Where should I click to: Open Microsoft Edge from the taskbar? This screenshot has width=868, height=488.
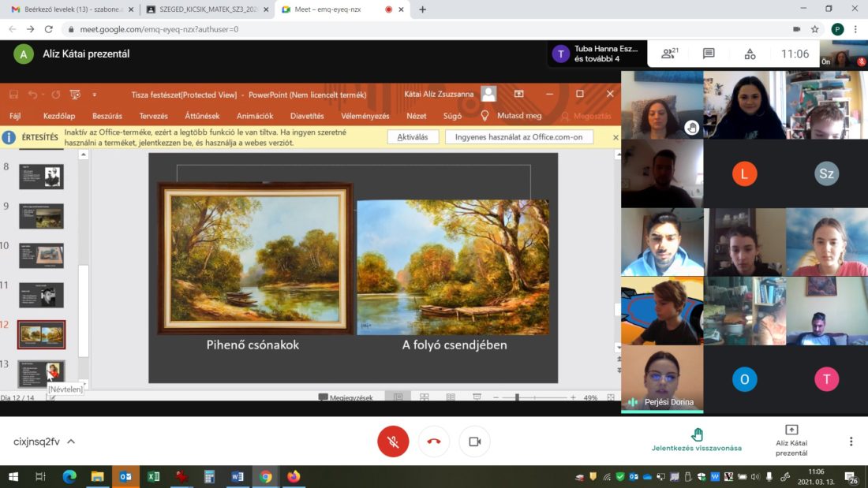pyautogui.click(x=69, y=476)
